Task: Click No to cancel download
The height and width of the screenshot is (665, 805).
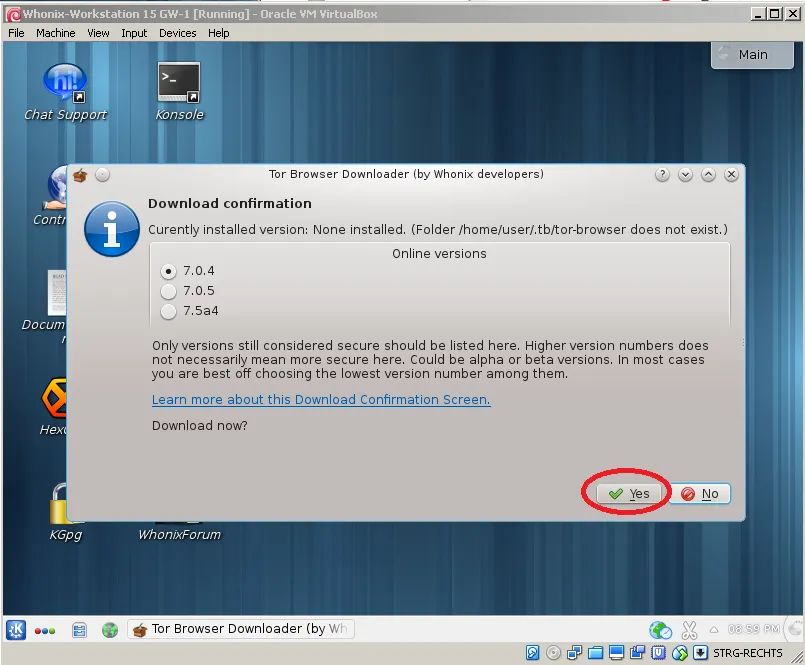Action: click(x=700, y=493)
